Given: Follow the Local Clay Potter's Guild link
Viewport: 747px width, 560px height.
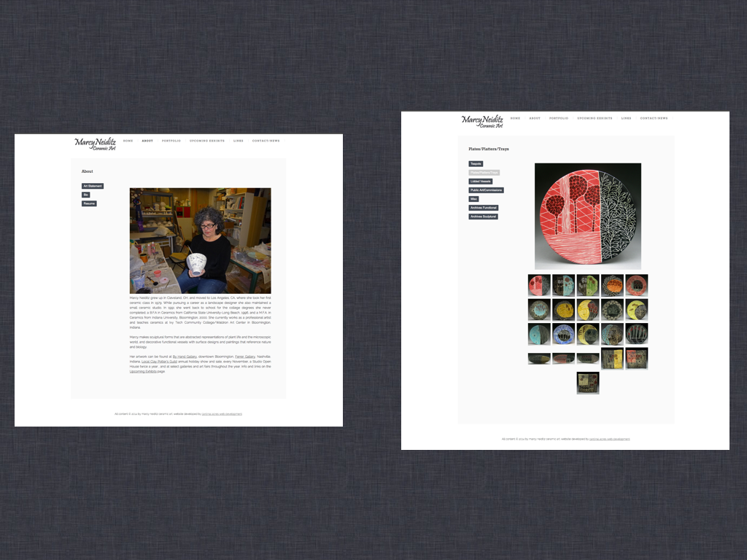Looking at the screenshot, I should [x=159, y=362].
